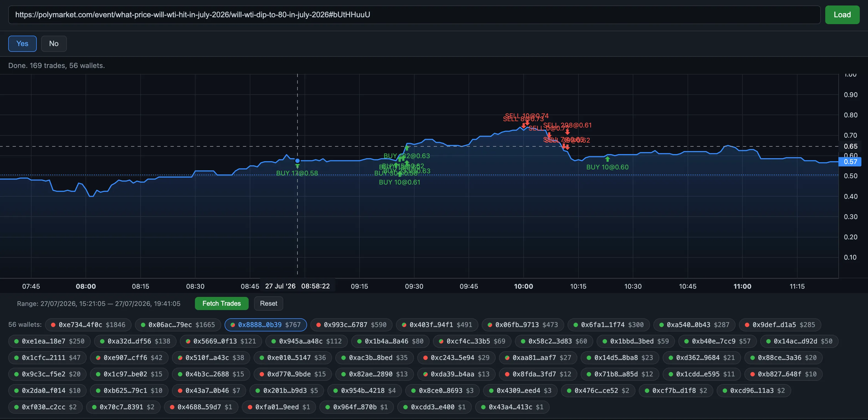Select wallet 0xaa81…aaf7 $27 chip

(x=538, y=358)
